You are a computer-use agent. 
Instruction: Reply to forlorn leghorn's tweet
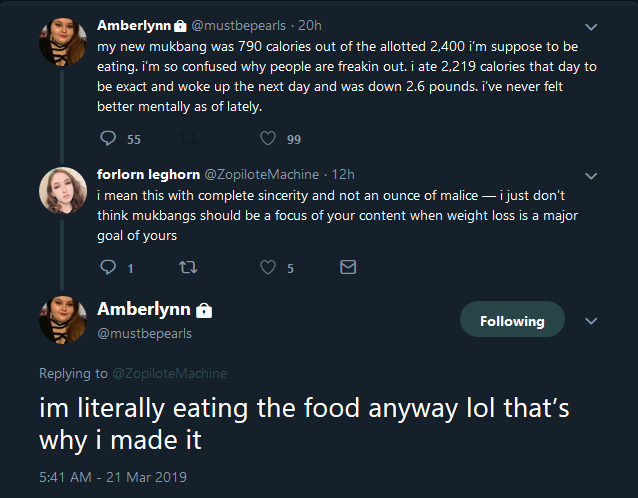pos(108,267)
